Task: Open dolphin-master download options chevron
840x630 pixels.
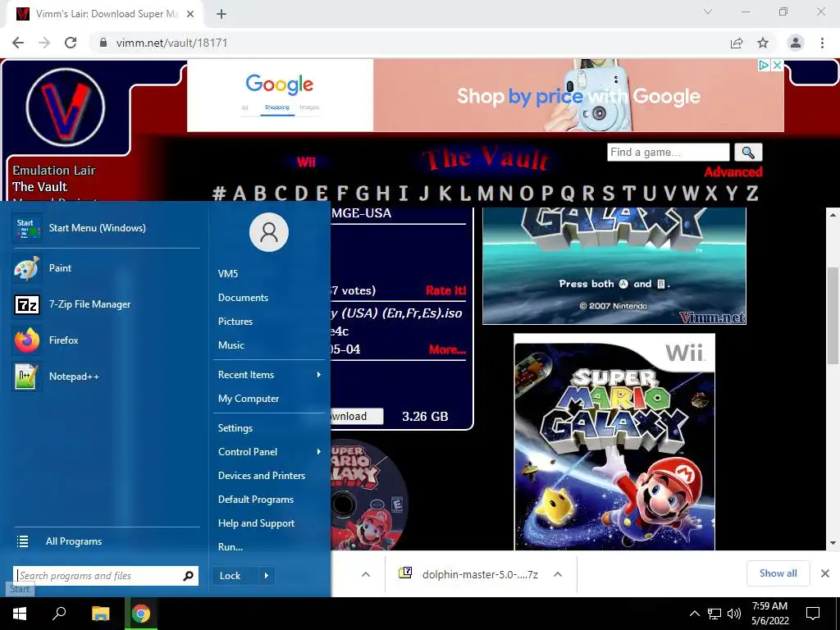Action: 558,574
